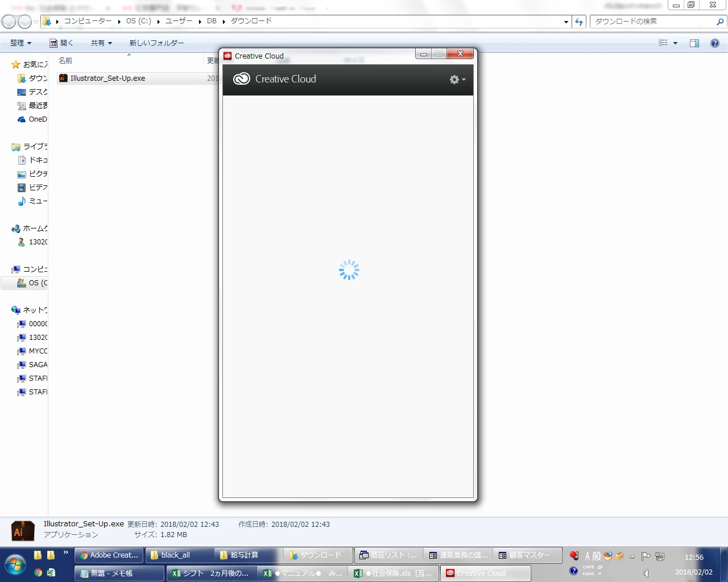728x582 pixels.
Task: Click the refresh button beside the address bar
Action: pos(579,22)
